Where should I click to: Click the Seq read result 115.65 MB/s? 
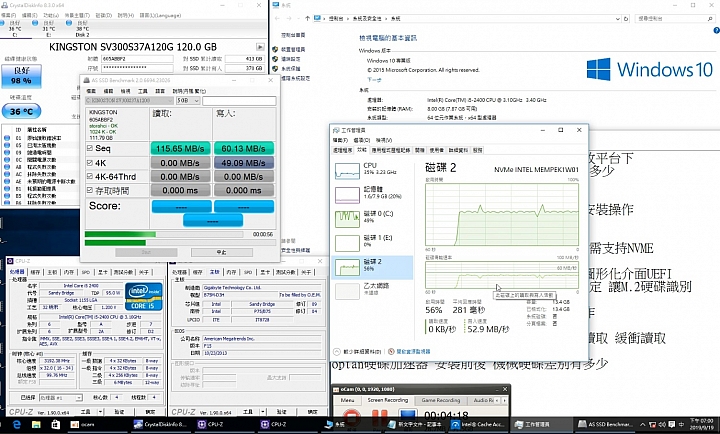pyautogui.click(x=180, y=148)
